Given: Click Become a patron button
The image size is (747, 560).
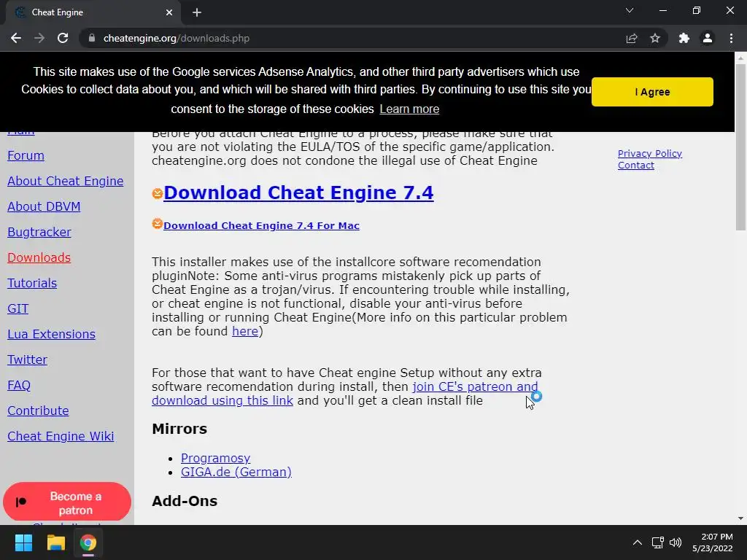Looking at the screenshot, I should point(67,502).
